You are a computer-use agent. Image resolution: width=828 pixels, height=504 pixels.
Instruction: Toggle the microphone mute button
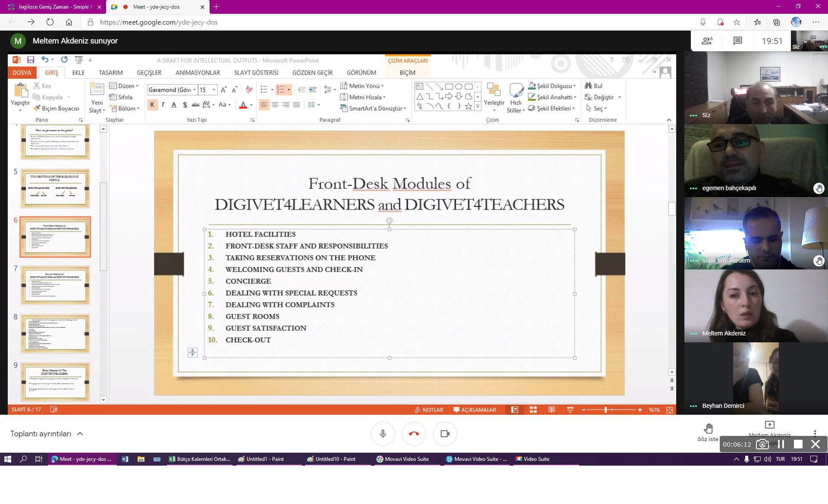(x=383, y=434)
